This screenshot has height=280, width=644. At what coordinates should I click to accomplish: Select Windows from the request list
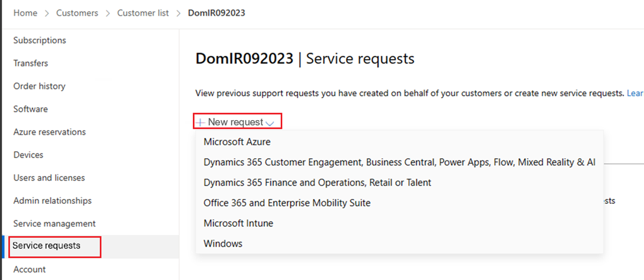pyautogui.click(x=223, y=244)
